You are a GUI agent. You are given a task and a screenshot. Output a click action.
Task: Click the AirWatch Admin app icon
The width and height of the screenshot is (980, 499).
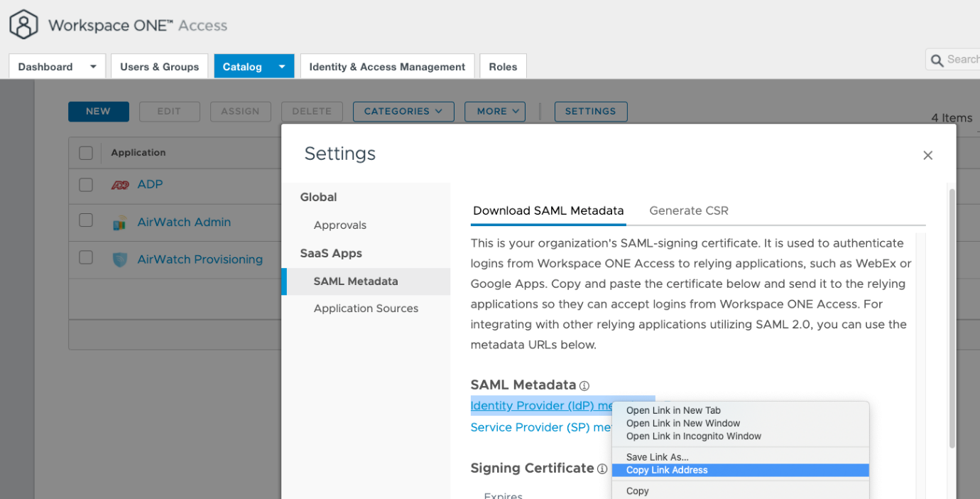[x=120, y=222]
